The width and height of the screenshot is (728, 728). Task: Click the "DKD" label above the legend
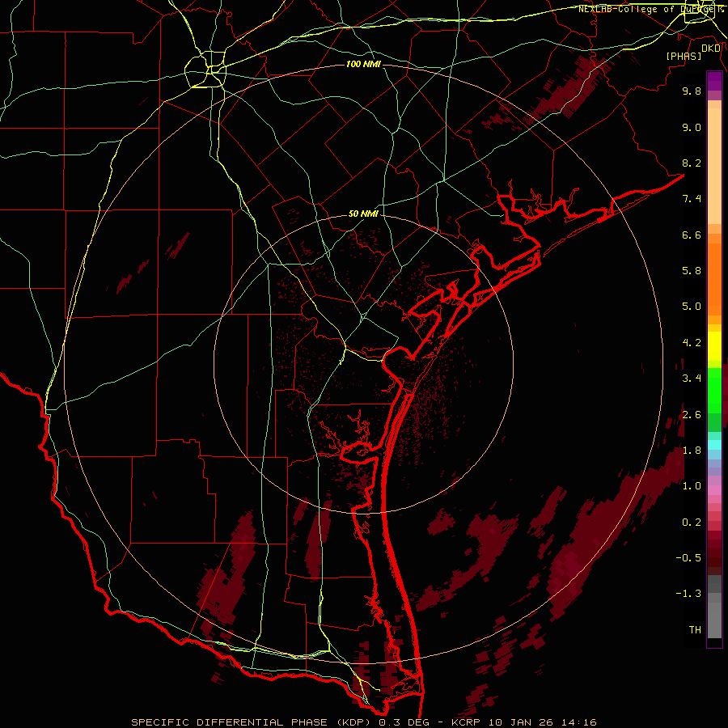(x=711, y=49)
